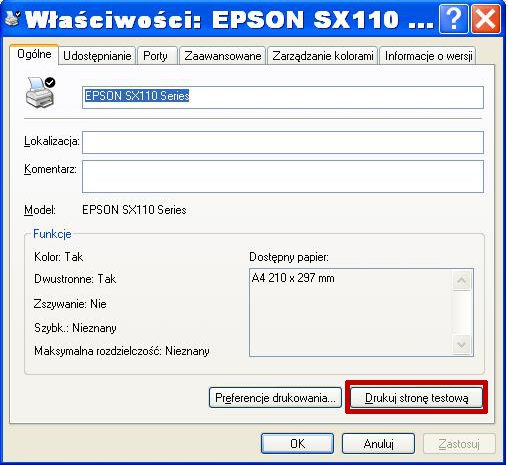This screenshot has height=465, width=508.
Task: Click the large printer icon beside the name field
Action: tap(40, 93)
